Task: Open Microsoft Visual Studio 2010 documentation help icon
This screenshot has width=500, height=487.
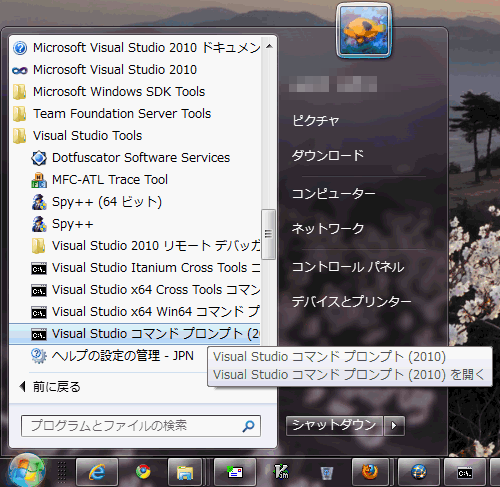Action: [20, 48]
